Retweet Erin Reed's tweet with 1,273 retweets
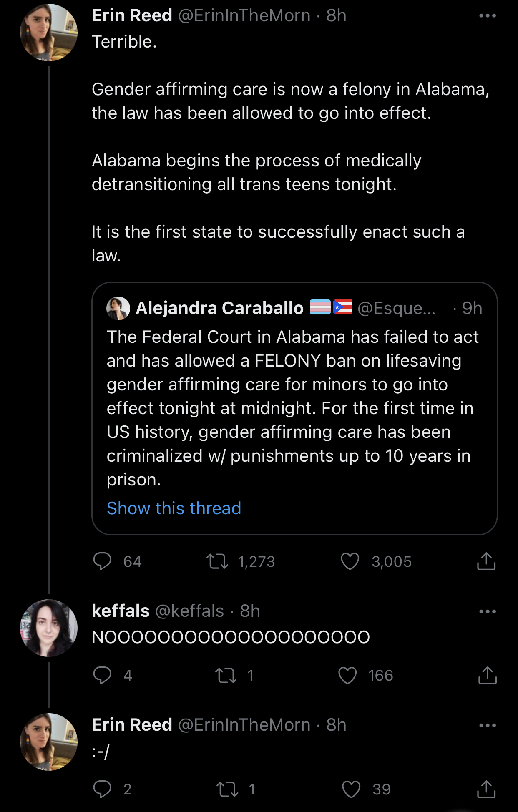The width and height of the screenshot is (518, 812). 217,561
